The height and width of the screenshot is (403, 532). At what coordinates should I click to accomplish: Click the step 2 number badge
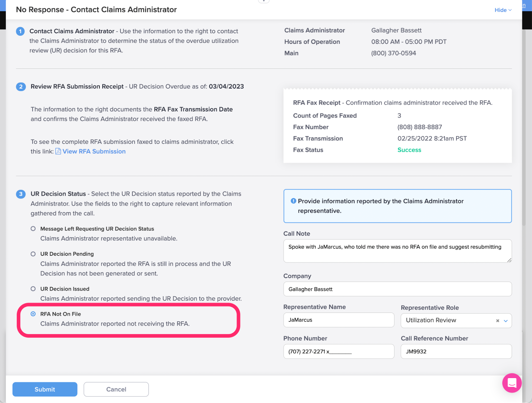point(21,87)
